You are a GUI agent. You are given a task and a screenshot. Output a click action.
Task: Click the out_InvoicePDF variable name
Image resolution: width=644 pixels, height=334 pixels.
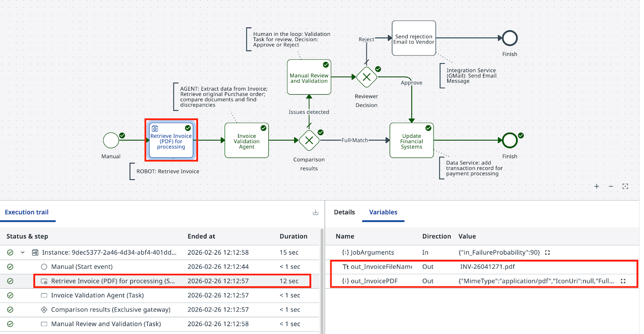coord(374,281)
